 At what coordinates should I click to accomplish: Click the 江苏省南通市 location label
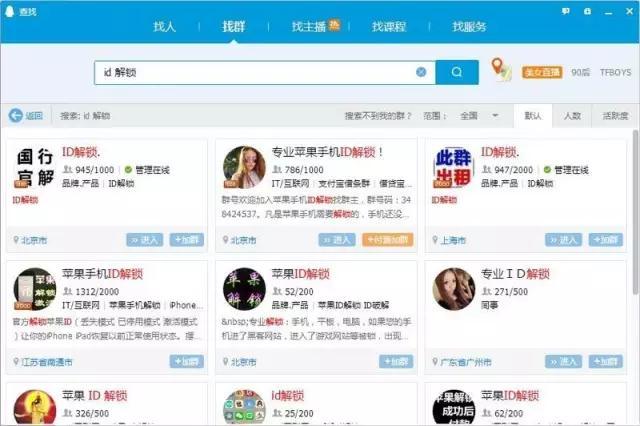pyautogui.click(x=47, y=362)
